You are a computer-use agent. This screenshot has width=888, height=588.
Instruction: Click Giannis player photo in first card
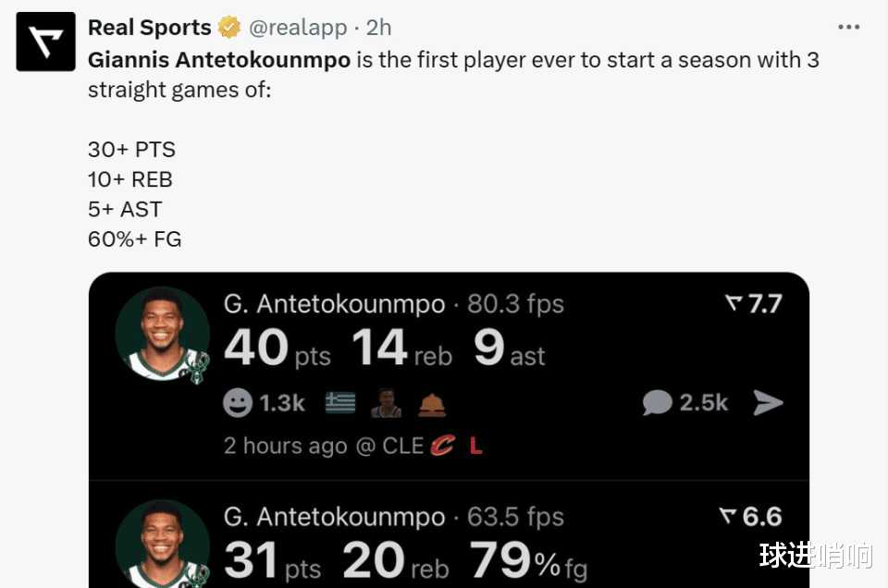tap(163, 334)
